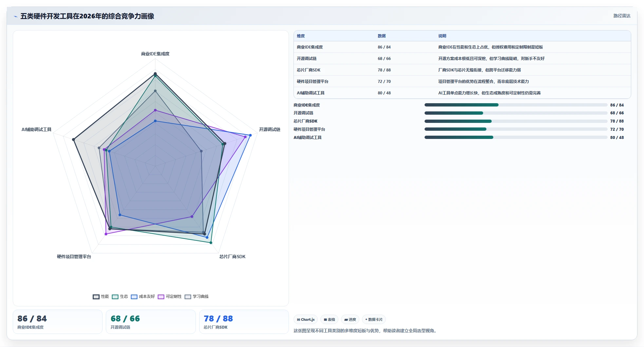
Task: Toggle the 学习曲线 legend item
Action: point(197,297)
